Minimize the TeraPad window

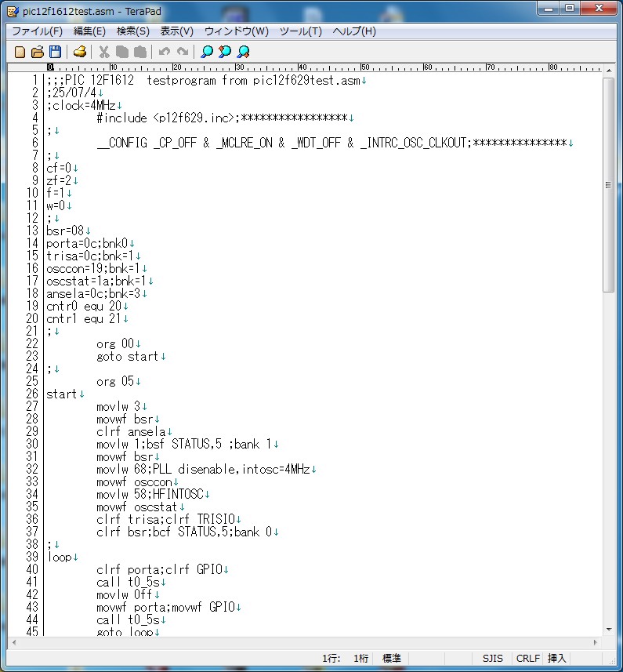pos(549,9)
